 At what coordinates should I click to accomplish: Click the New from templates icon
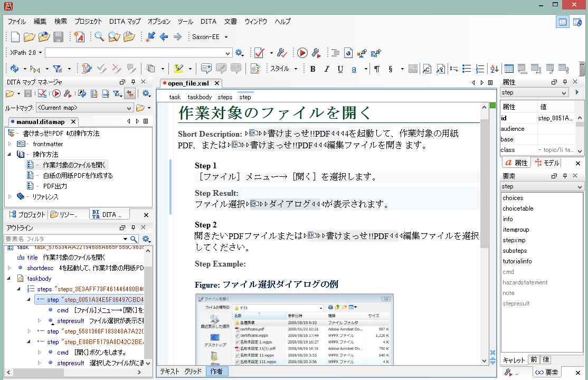point(79,37)
